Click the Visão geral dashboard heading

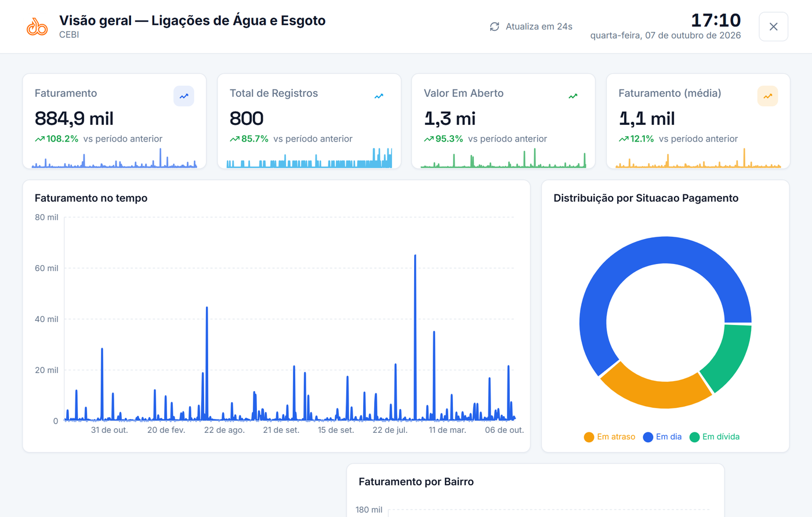coord(193,21)
